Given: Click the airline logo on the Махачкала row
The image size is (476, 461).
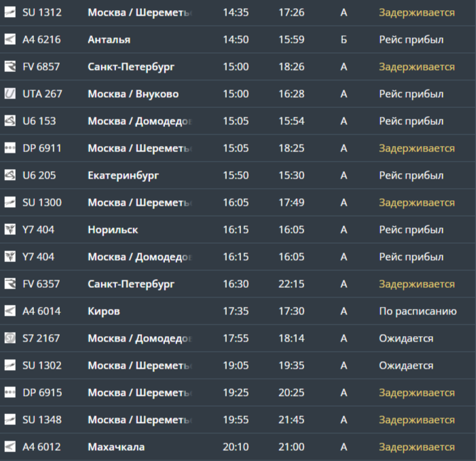Looking at the screenshot, I should tap(10, 447).
